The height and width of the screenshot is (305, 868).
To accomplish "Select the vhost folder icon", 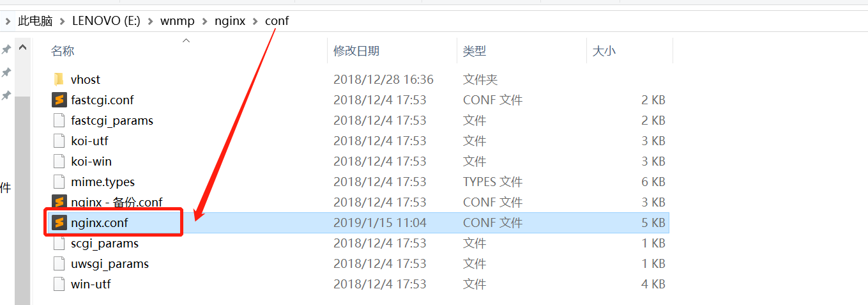I will (59, 79).
